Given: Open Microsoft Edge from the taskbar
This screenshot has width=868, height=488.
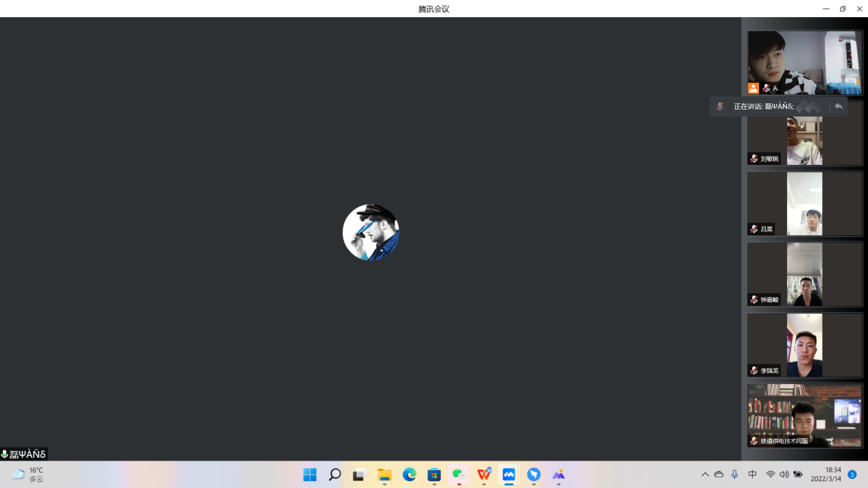Looking at the screenshot, I should pos(409,474).
